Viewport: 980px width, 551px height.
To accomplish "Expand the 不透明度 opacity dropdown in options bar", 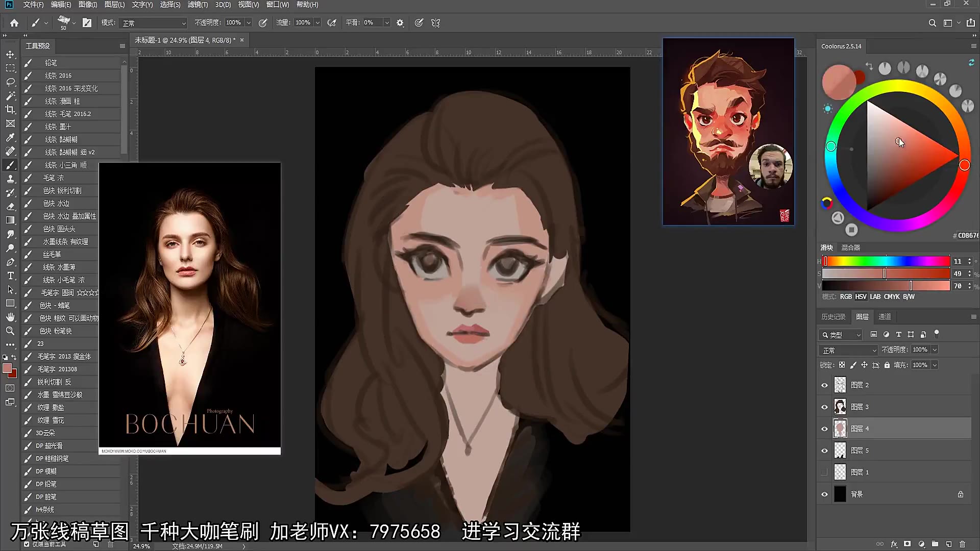I will (x=249, y=23).
